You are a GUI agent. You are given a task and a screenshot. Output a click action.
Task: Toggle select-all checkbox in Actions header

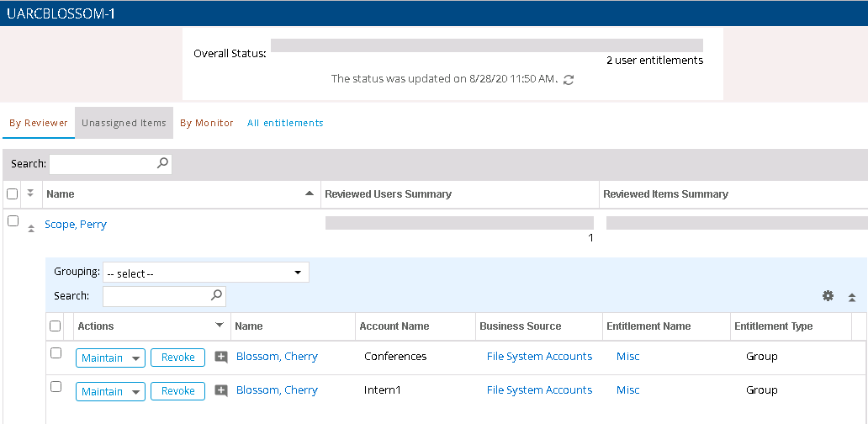tap(56, 326)
